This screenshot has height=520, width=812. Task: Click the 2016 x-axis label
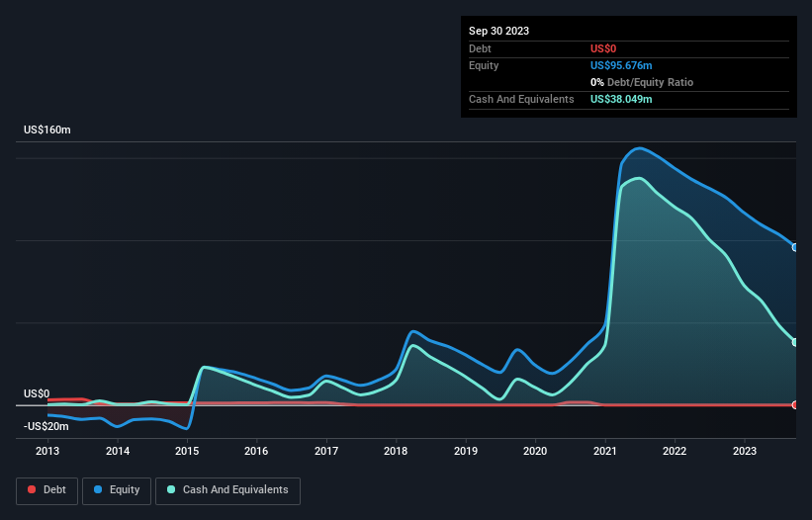point(256,451)
